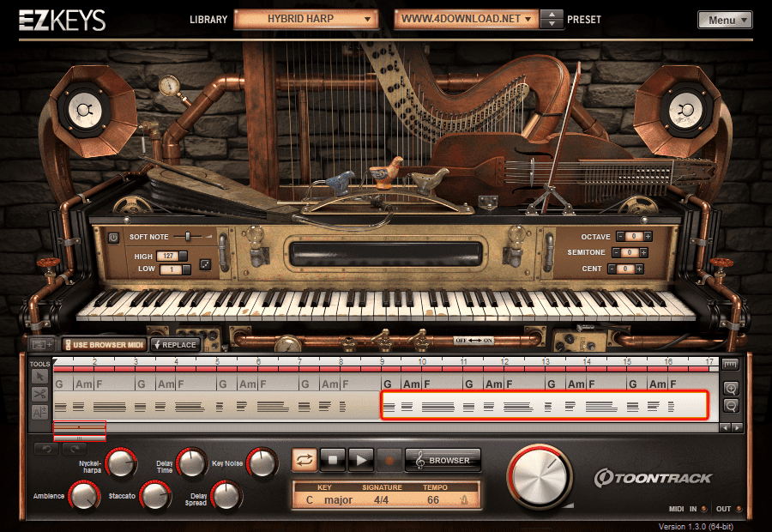772x532 pixels.
Task: Click the large master volume knob
Action: pyautogui.click(x=540, y=477)
